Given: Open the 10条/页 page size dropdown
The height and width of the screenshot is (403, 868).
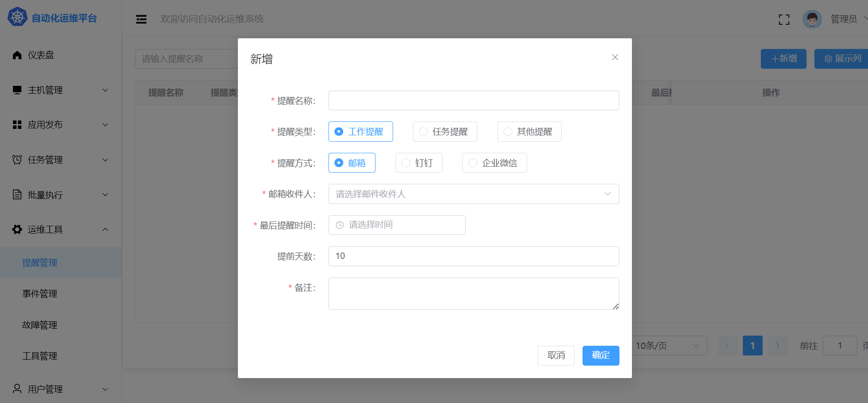Looking at the screenshot, I should (x=668, y=346).
